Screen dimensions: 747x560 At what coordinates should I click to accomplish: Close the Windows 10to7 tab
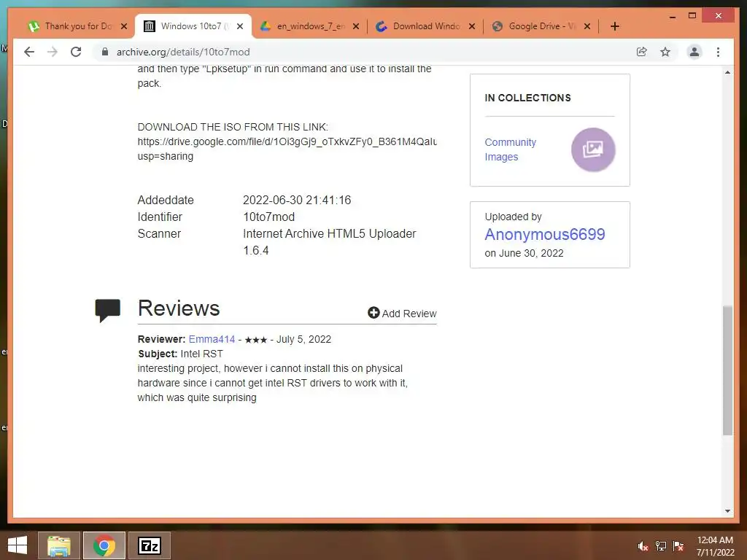click(x=240, y=26)
